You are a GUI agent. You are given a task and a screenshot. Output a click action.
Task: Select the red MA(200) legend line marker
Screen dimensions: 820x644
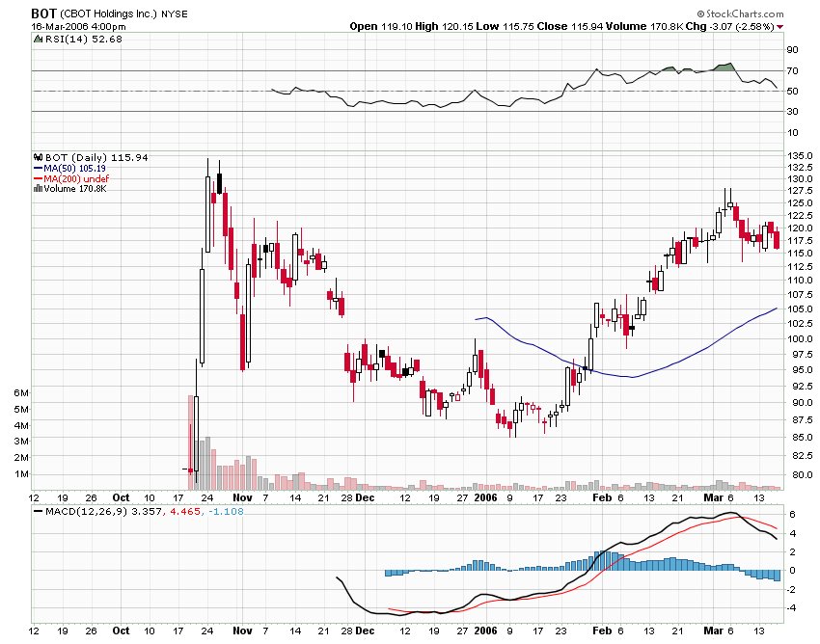click(x=38, y=178)
